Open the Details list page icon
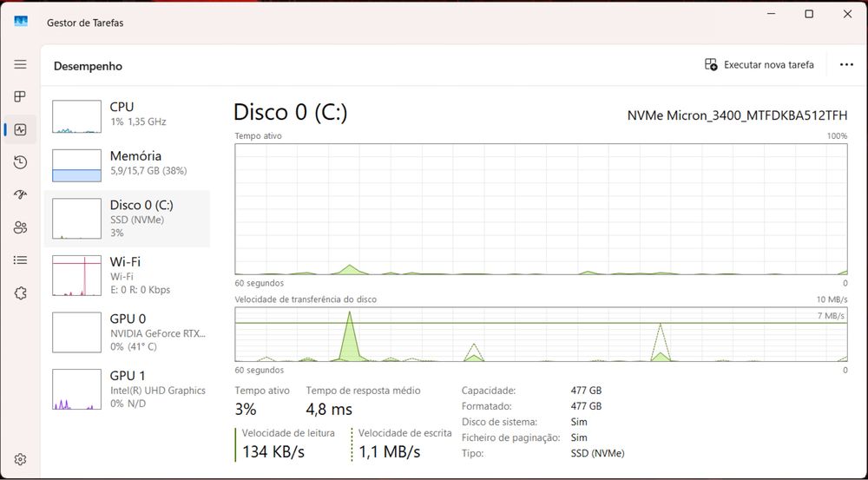 pos(20,260)
